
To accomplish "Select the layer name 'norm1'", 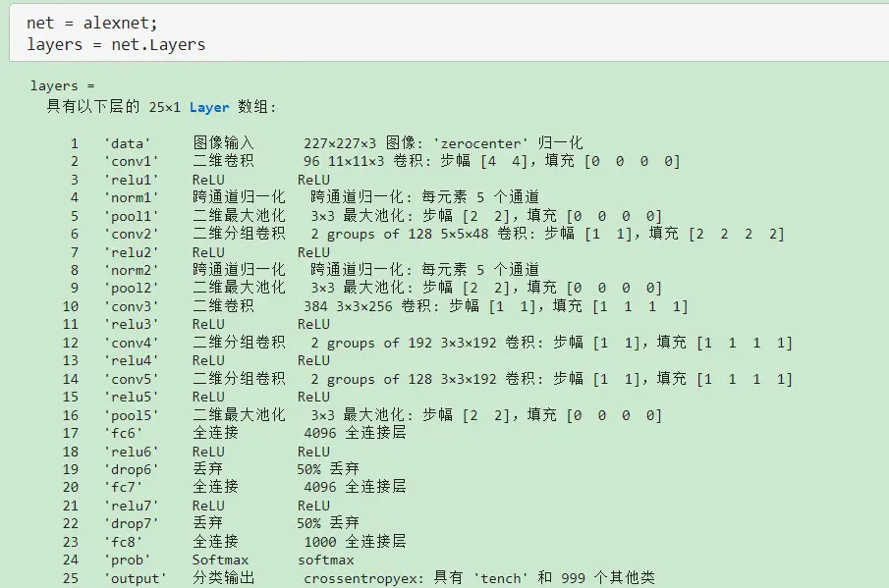I will pos(131,197).
